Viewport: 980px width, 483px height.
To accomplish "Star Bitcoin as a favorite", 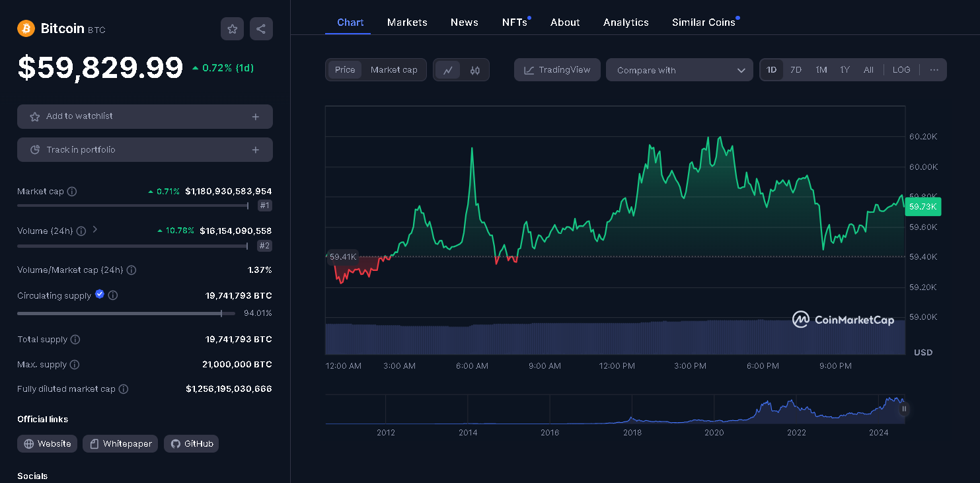I will 232,28.
